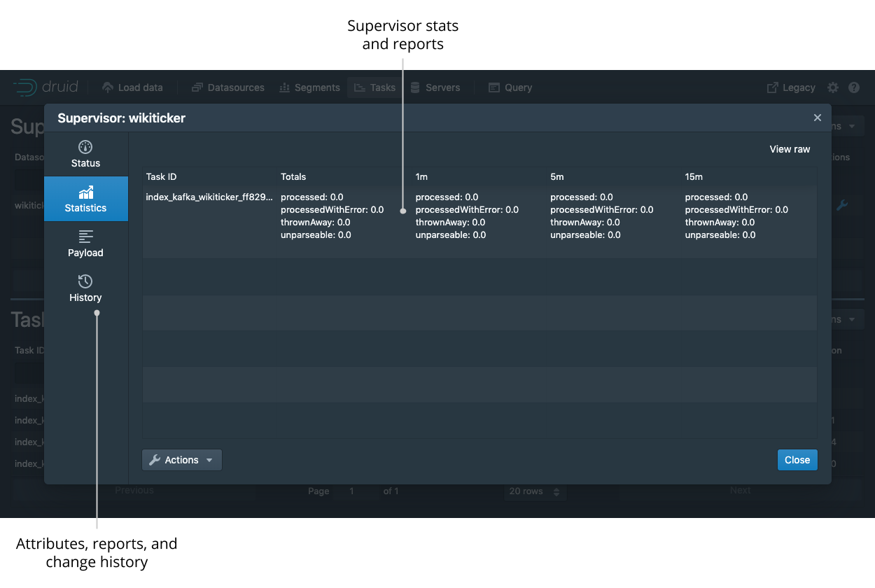Navigate to Servers
This screenshot has height=588, width=875.
435,87
